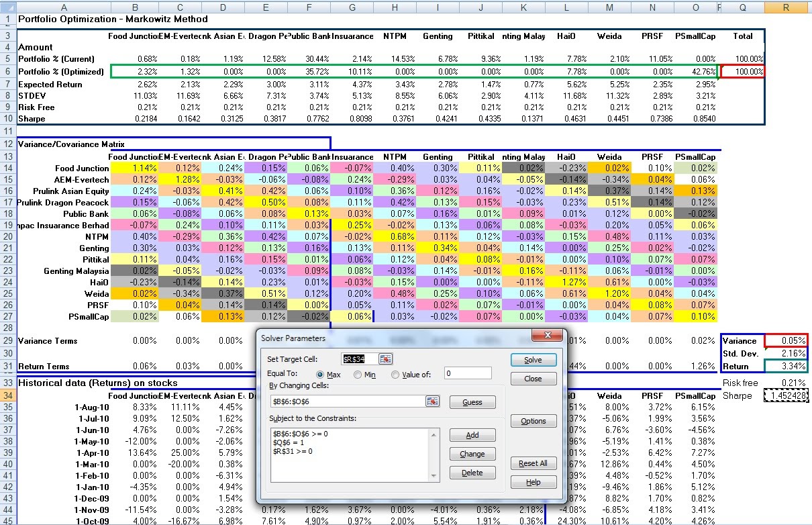The height and width of the screenshot is (525, 812).
Task: Click Add to create a new constraint
Action: click(x=472, y=435)
